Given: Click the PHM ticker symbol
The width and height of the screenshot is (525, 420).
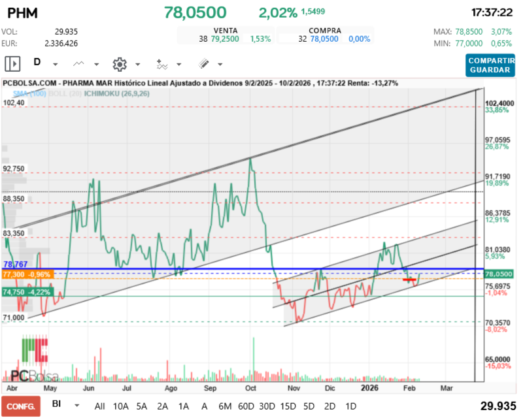Looking at the screenshot, I should click(22, 12).
